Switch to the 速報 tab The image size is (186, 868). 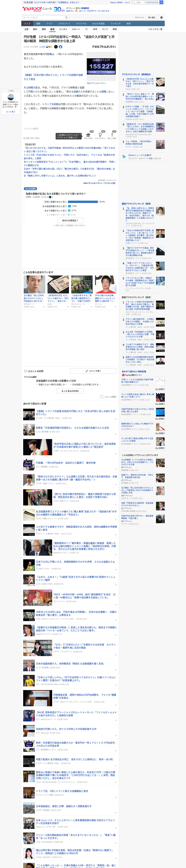pyautogui.click(x=38, y=24)
